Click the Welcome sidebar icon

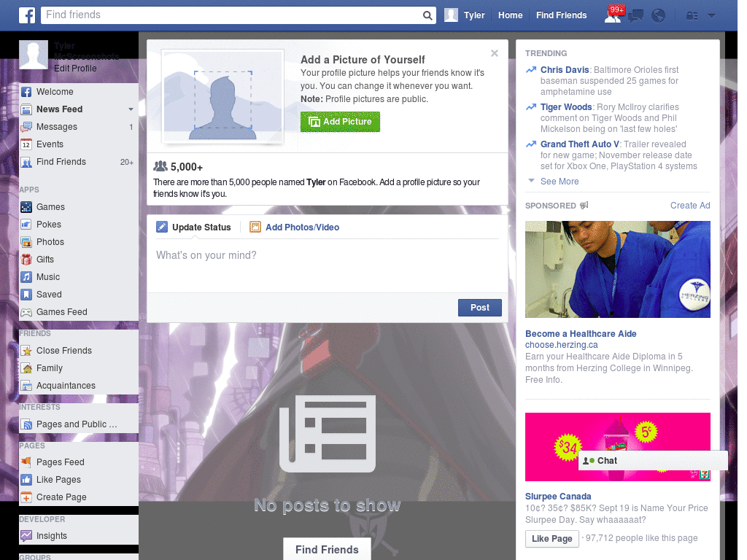[26, 92]
